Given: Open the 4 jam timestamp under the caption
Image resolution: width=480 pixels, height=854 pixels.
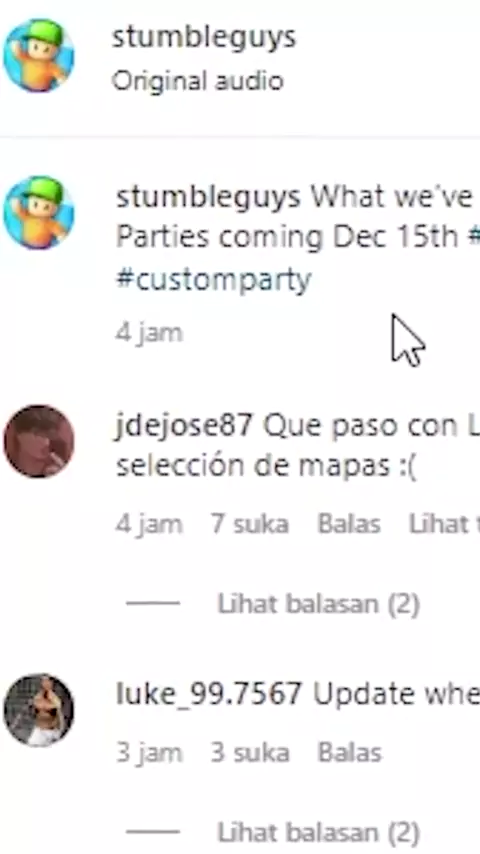Looking at the screenshot, I should pyautogui.click(x=149, y=333).
